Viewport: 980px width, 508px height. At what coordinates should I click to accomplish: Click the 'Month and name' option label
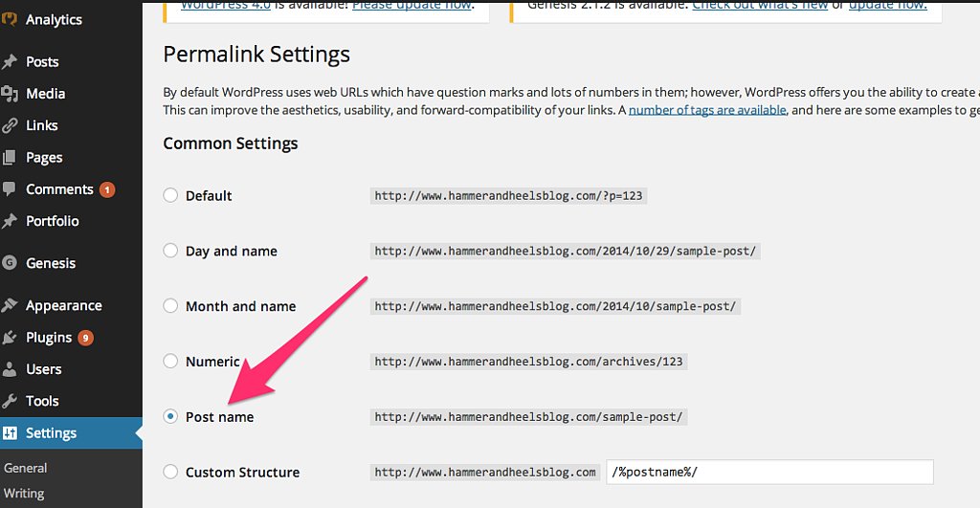click(240, 306)
